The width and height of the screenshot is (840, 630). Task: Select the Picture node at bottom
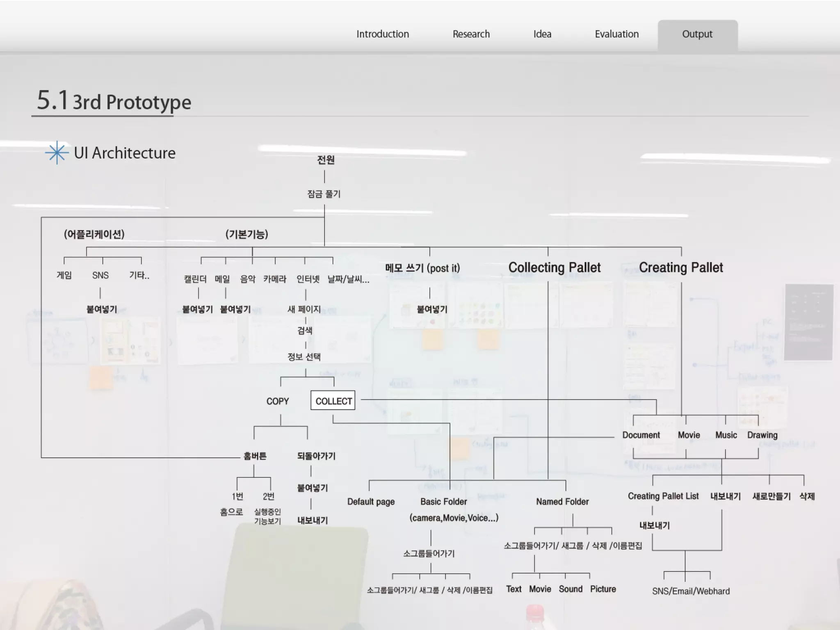tap(603, 589)
